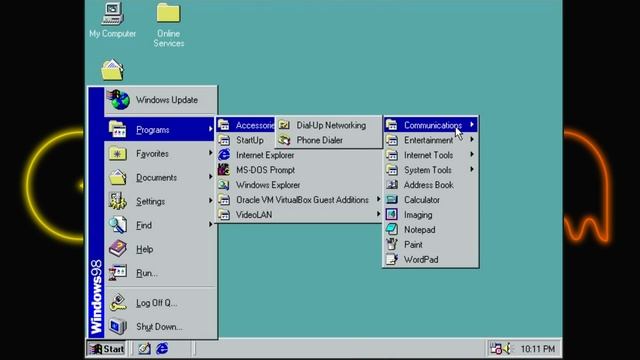Open the unlabeled briefcase-style desktop folder icon

pyautogui.click(x=112, y=70)
